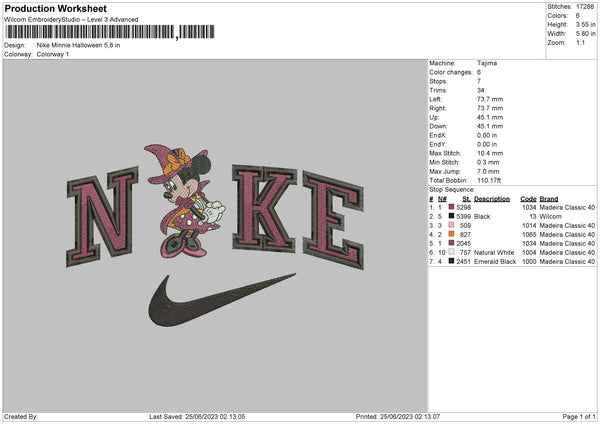The width and height of the screenshot is (600, 424).
Task: Click the stop 1 color swatch with 5298 stitches
Action: (451, 207)
